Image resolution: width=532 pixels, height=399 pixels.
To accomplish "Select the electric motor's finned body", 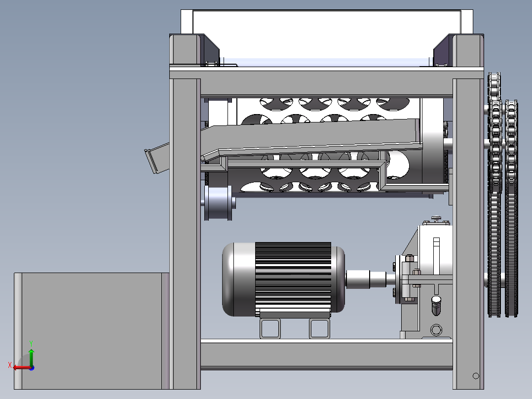I will [x=293, y=279].
